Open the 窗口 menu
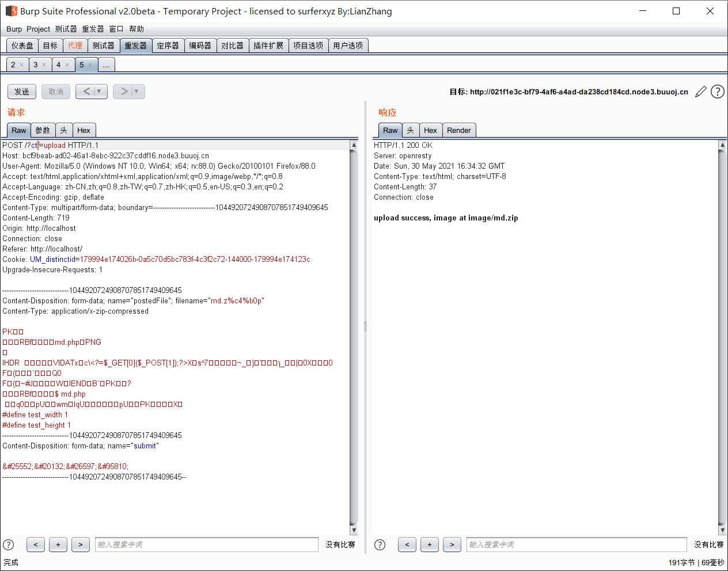Image resolution: width=728 pixels, height=571 pixels. (116, 29)
